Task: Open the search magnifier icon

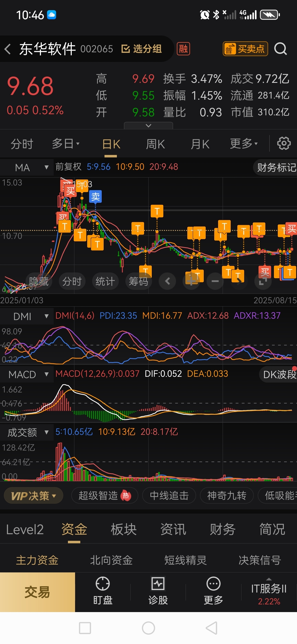Action: [x=280, y=49]
